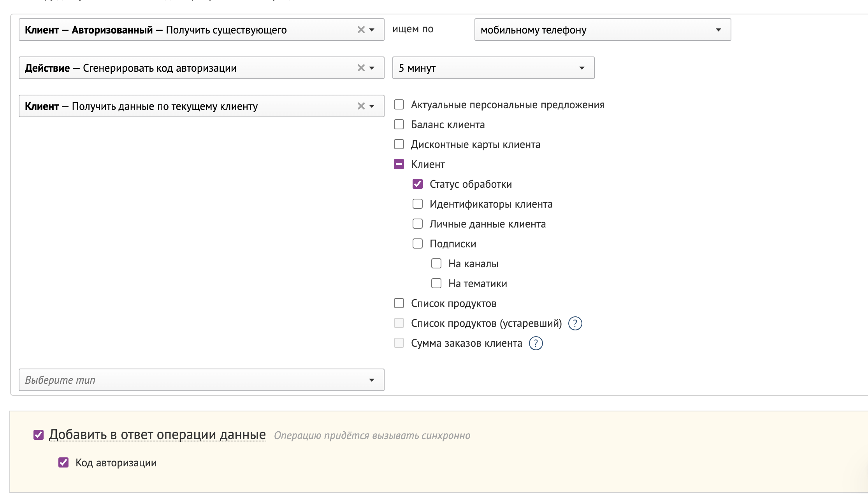Check 'На каналы' subscription option
Screen dimensions: 868x494
tap(436, 263)
